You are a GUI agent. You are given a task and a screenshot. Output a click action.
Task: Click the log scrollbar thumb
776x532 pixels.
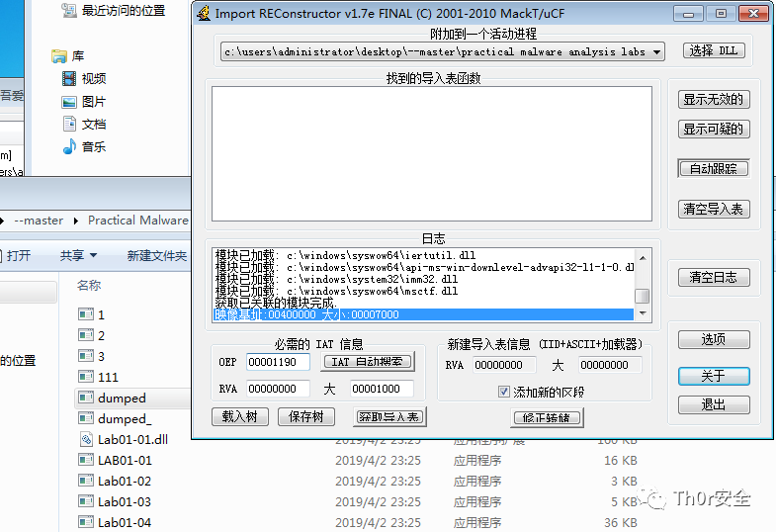(x=643, y=296)
